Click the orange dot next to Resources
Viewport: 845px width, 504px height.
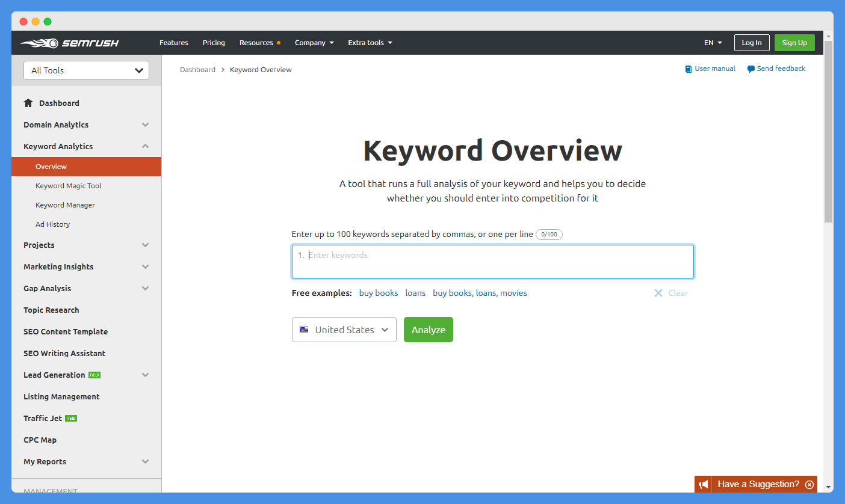[279, 43]
